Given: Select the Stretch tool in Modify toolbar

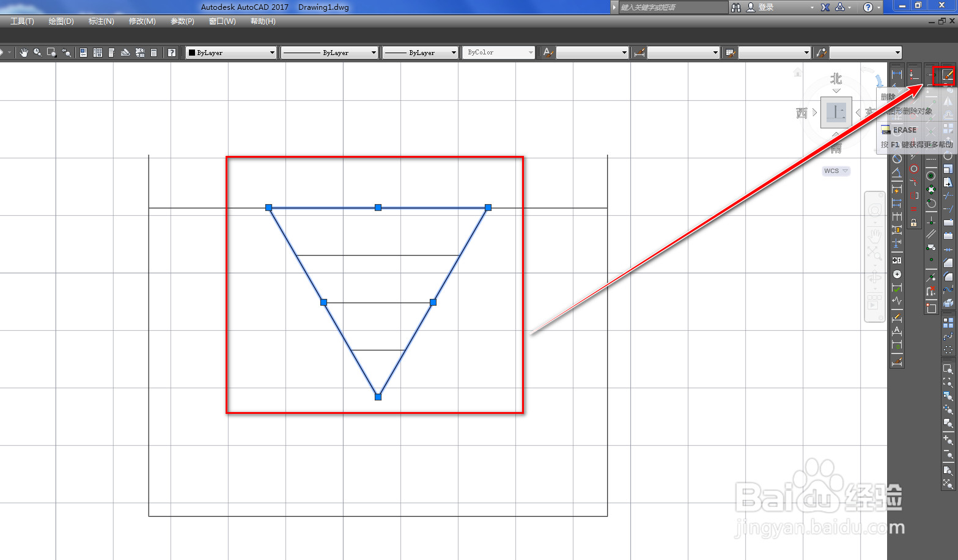Looking at the screenshot, I should tap(947, 182).
